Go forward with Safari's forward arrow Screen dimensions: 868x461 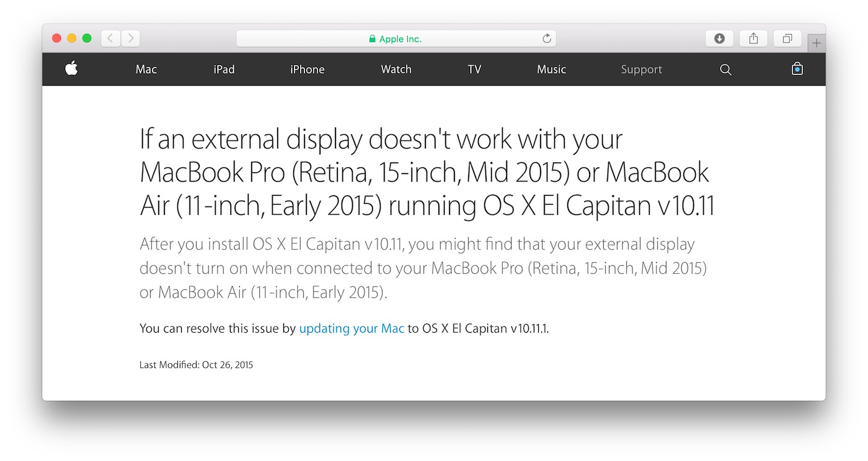coord(130,38)
